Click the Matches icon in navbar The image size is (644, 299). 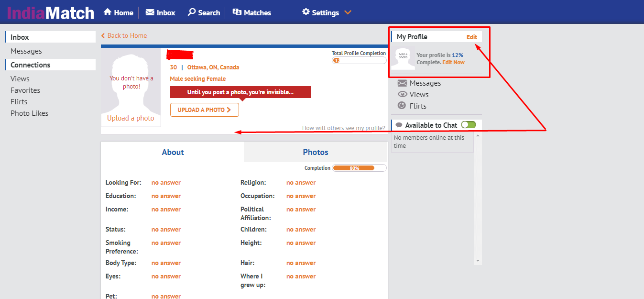tap(237, 12)
